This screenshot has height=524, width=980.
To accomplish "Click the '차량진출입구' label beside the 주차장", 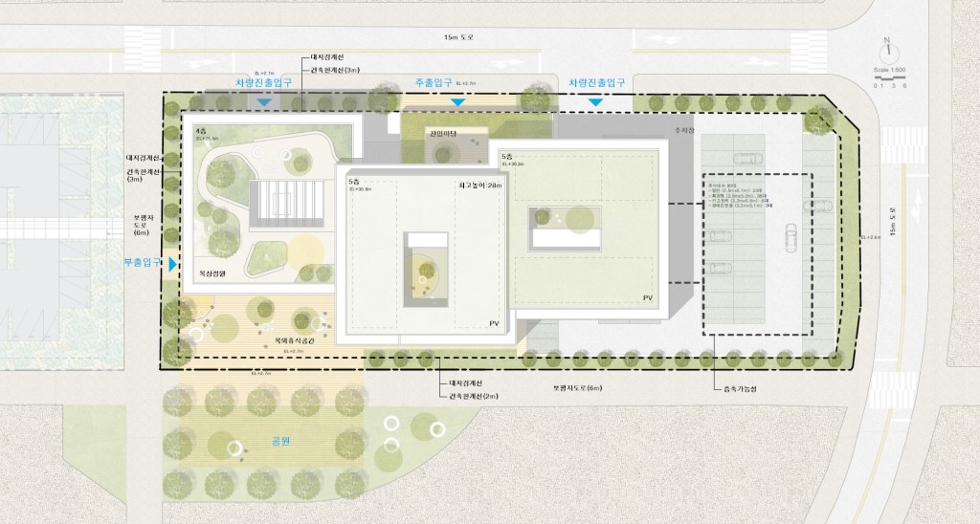I will pyautogui.click(x=597, y=82).
